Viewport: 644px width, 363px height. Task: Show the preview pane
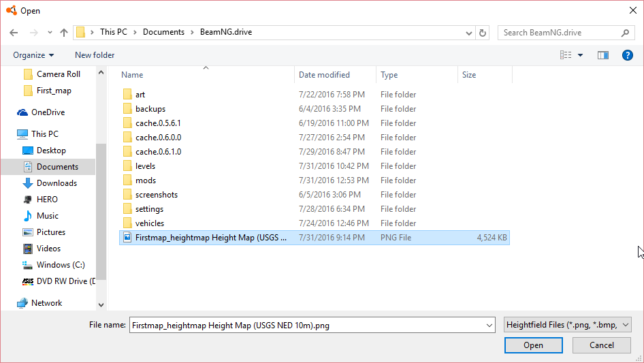(603, 55)
